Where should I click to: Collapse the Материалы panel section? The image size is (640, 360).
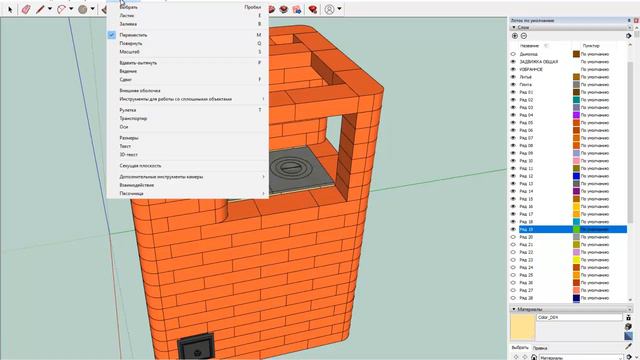[514, 309]
